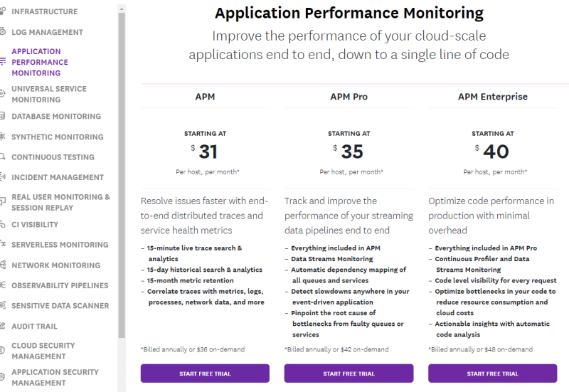569x392 pixels.
Task: Click the Log Management sidebar icon
Action: point(3,32)
